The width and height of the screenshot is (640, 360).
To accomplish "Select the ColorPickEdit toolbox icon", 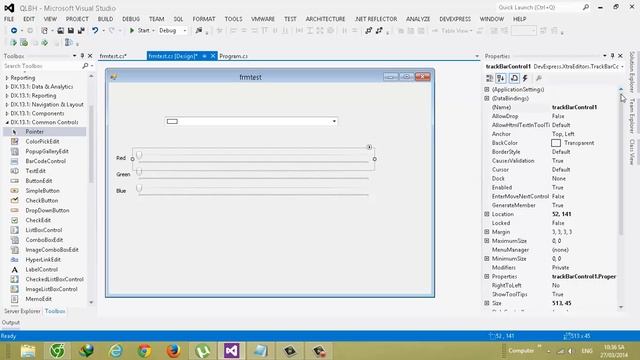I will [x=15, y=141].
